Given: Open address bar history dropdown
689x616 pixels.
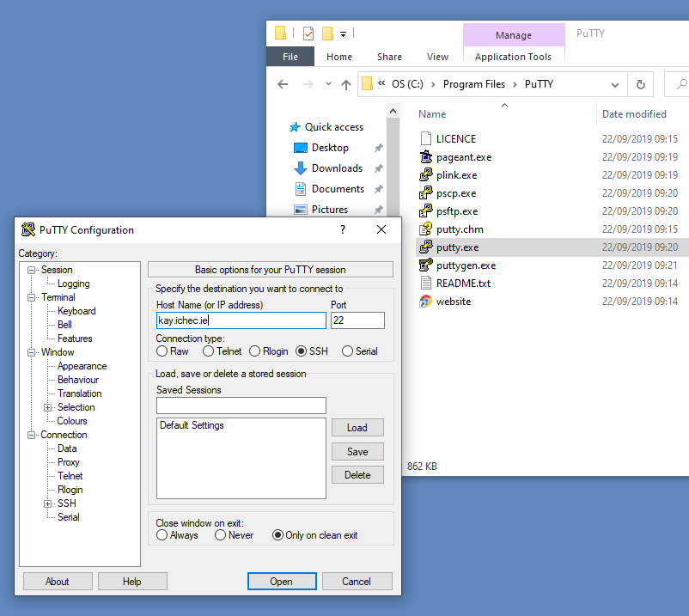Looking at the screenshot, I should (615, 85).
